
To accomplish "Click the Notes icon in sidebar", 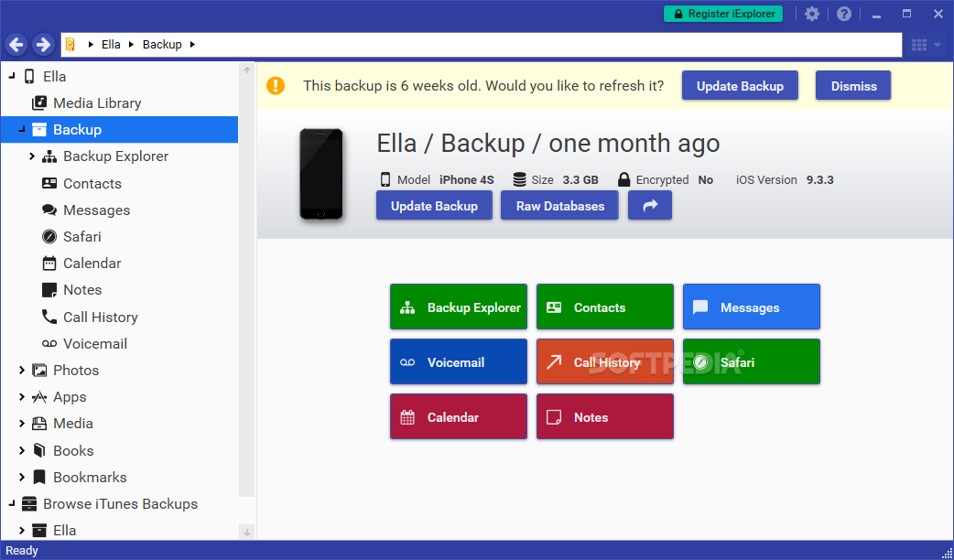I will [49, 290].
